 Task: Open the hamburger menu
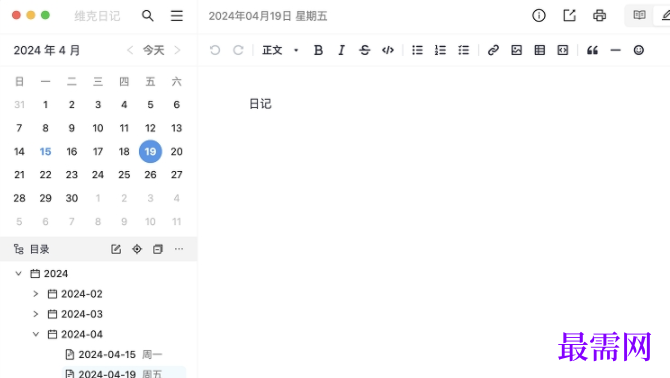pos(176,16)
